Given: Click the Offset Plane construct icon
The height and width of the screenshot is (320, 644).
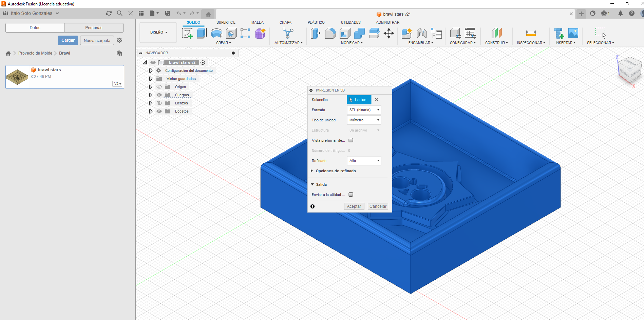Looking at the screenshot, I should coord(496,33).
